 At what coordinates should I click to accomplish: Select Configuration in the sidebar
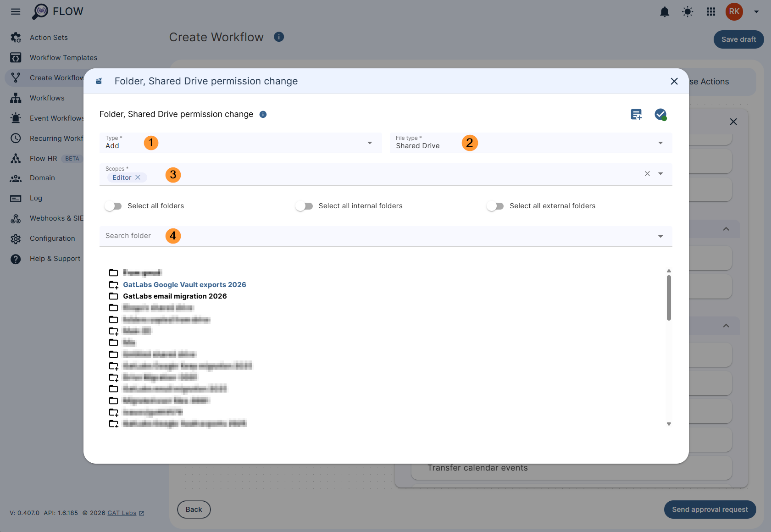52,238
